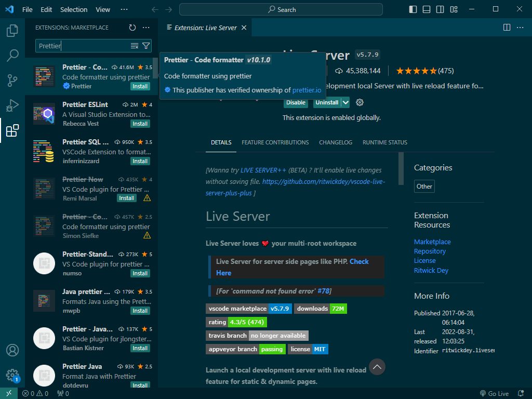Viewport: 532px width, 399px height.
Task: Split the editor to the right
Action: pyautogui.click(x=507, y=28)
